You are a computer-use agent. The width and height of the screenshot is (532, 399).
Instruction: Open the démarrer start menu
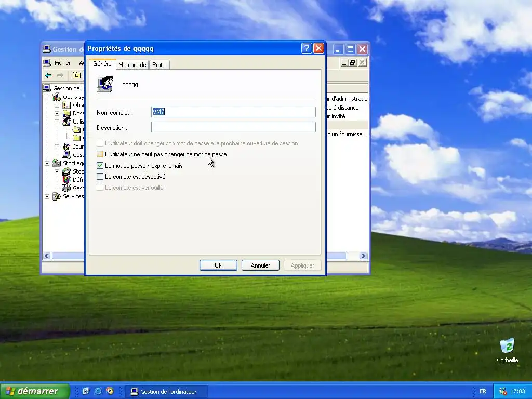click(35, 391)
